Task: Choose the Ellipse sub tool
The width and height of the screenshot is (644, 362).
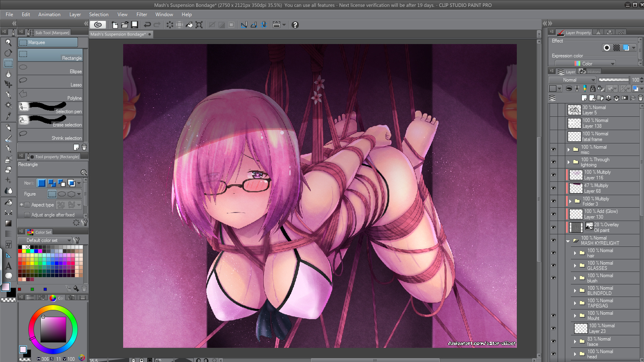Action: point(50,69)
